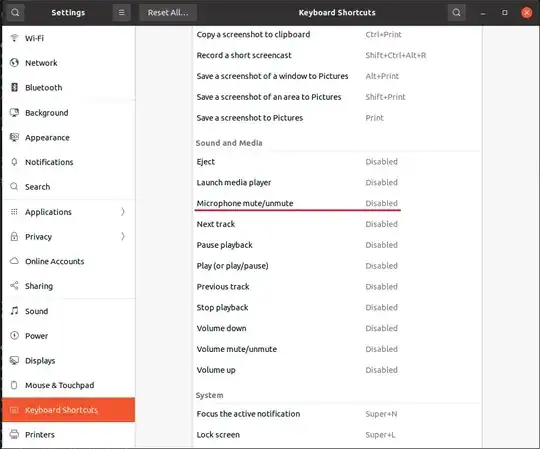Image resolution: width=540 pixels, height=449 pixels.
Task: Maximize the Settings window
Action: [505, 13]
